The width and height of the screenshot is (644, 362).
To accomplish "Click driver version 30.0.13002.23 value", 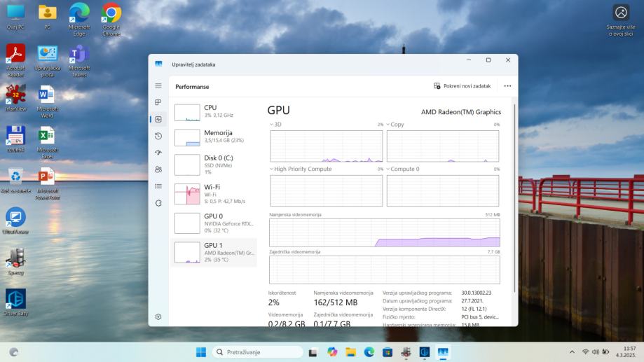I will tap(476, 293).
